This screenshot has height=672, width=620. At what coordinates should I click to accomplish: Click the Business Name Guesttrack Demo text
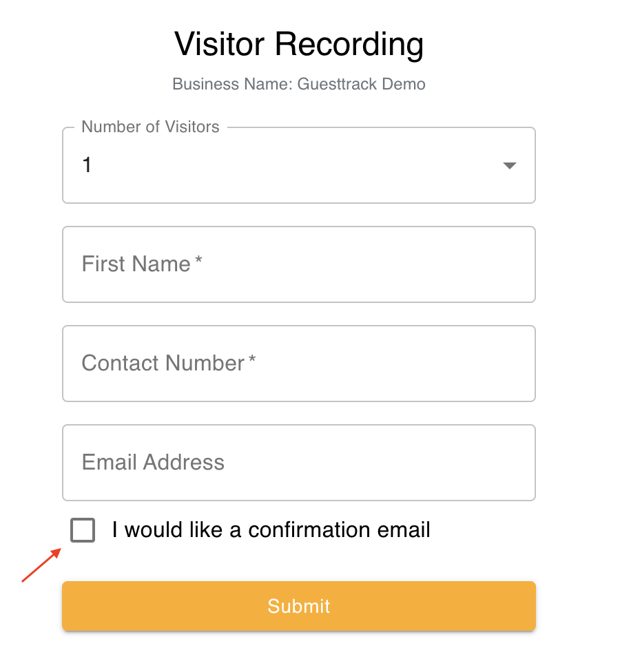(x=299, y=84)
